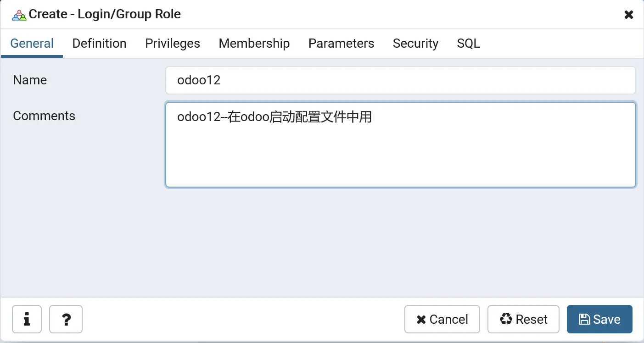This screenshot has width=644, height=343.
Task: Click the Name input field
Action: coord(400,80)
